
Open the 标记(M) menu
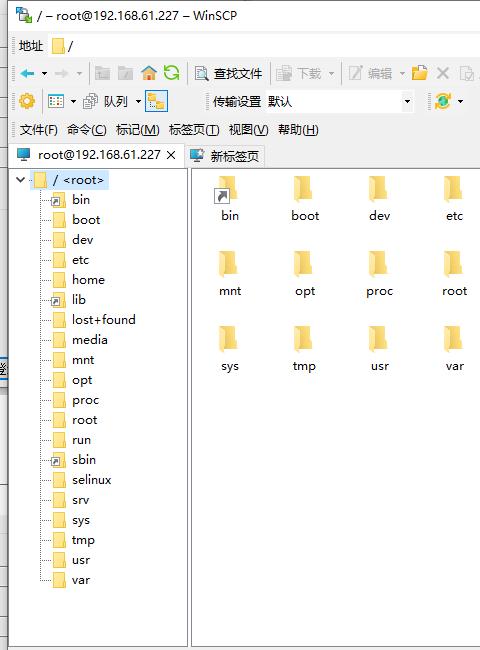tap(138, 130)
